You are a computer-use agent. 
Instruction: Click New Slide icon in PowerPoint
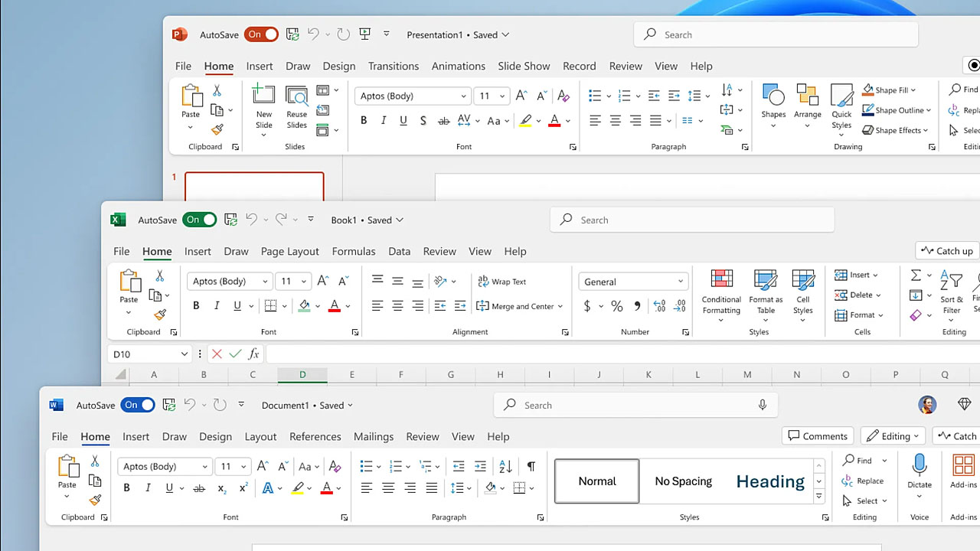click(263, 96)
